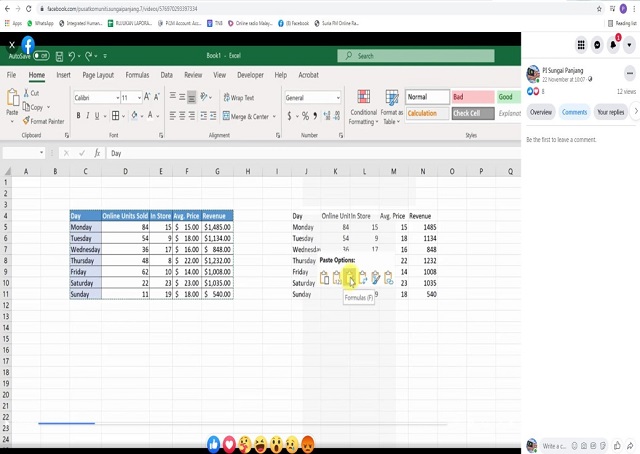This screenshot has width=640, height=454.
Task: Click Increase Indent icon
Action: [x=213, y=116]
